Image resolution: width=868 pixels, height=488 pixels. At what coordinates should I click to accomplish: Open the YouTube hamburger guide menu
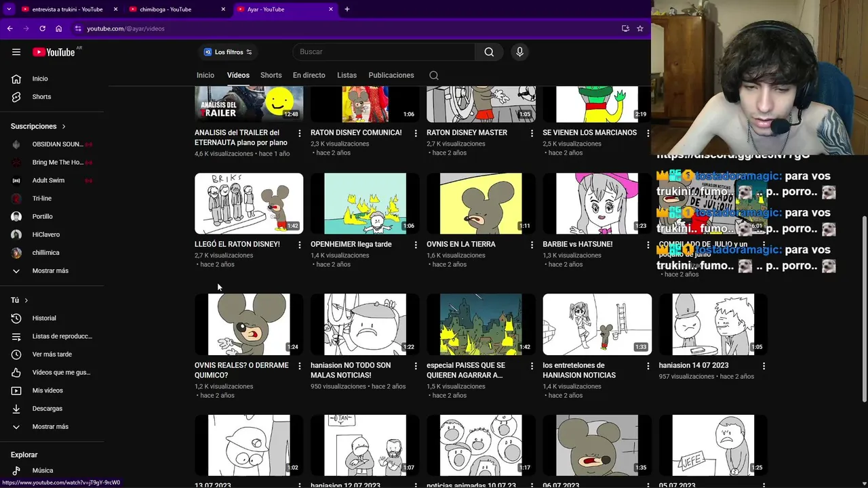16,52
